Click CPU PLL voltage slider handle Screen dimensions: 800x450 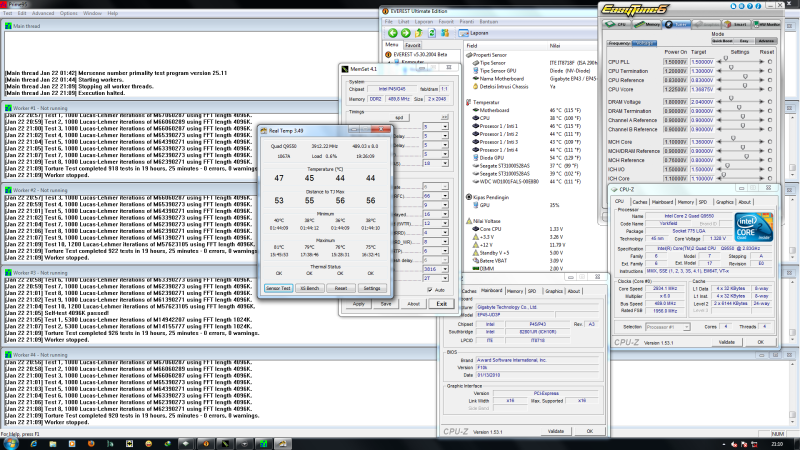726,59
